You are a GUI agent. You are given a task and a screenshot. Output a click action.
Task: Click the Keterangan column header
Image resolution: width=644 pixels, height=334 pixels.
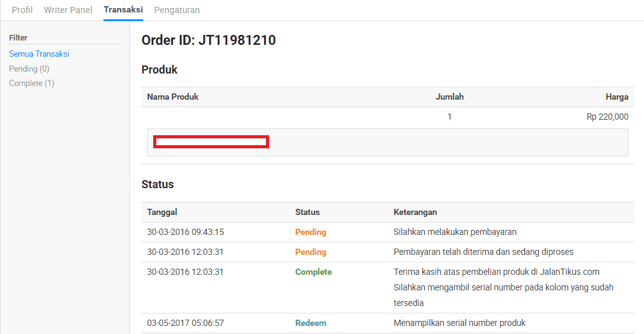coord(415,212)
